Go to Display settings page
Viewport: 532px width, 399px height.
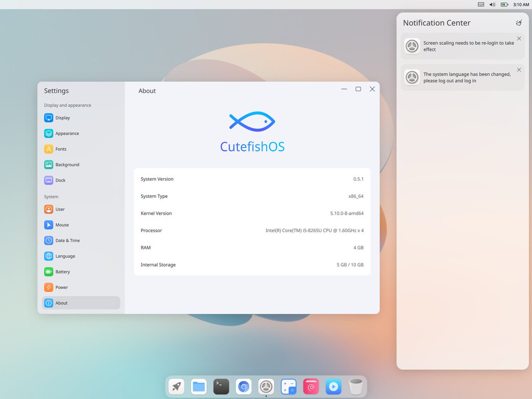[81, 118]
